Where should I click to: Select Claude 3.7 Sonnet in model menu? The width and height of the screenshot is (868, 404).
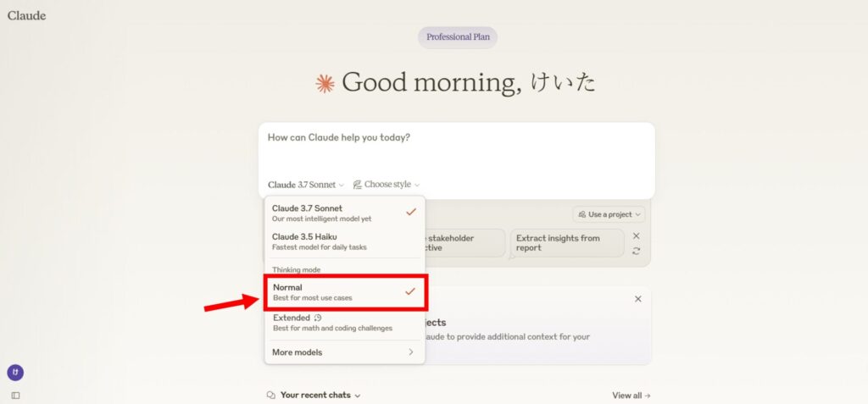point(345,213)
